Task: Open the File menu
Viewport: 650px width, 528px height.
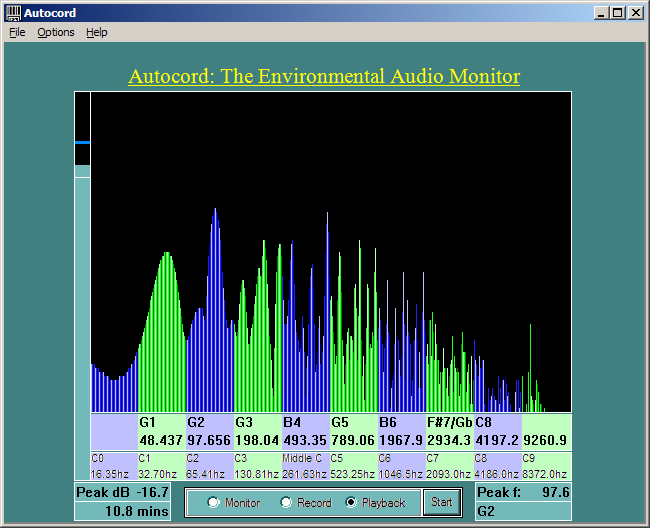Action: pyautogui.click(x=17, y=32)
